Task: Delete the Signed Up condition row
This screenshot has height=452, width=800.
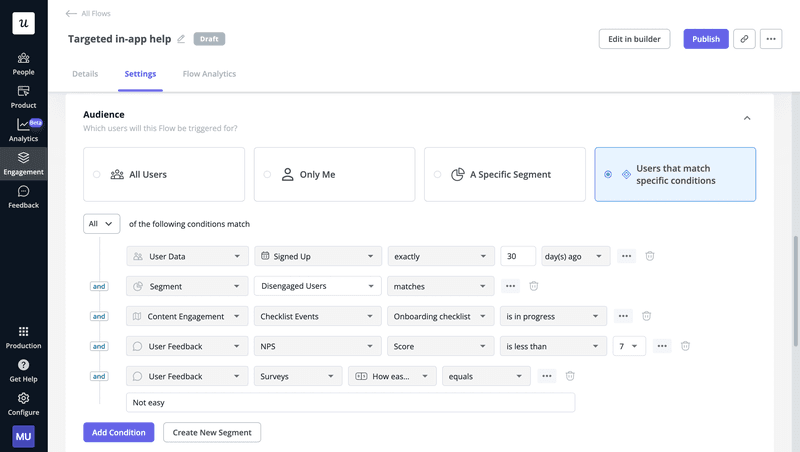Action: (649, 256)
